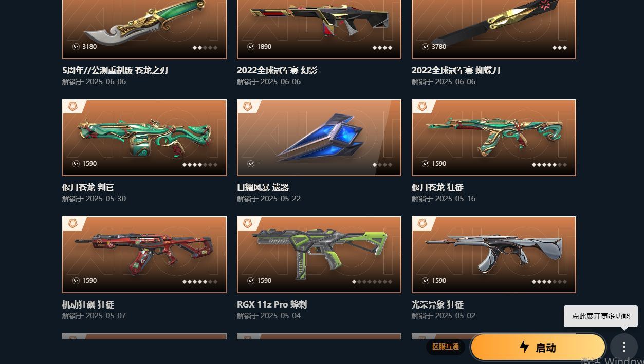This screenshot has width=644, height=364.
Task: Click the 偃月苍龙 判官 title text
Action: [88, 187]
